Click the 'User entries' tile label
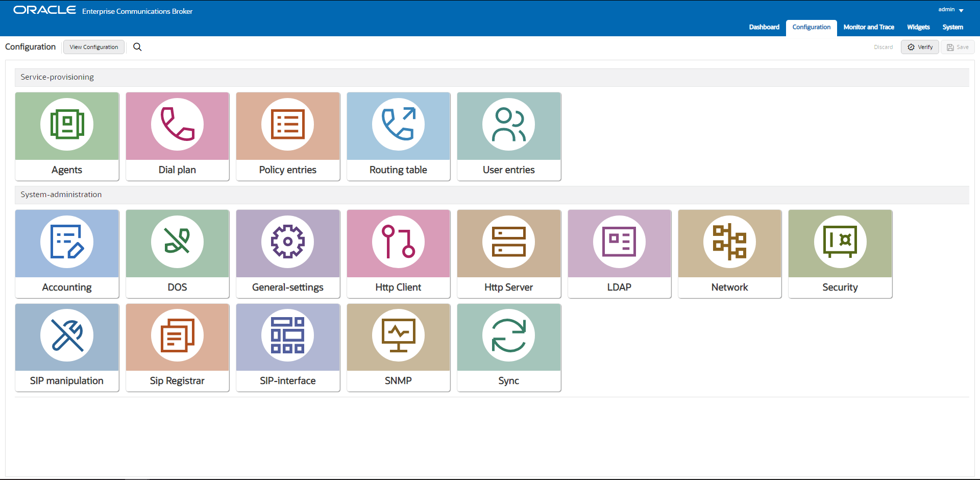The image size is (980, 480). pyautogui.click(x=509, y=170)
